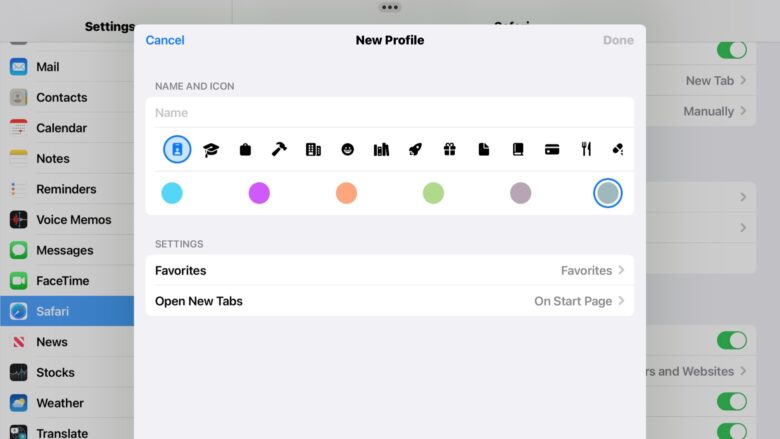Pick the orange profile color

click(x=346, y=193)
